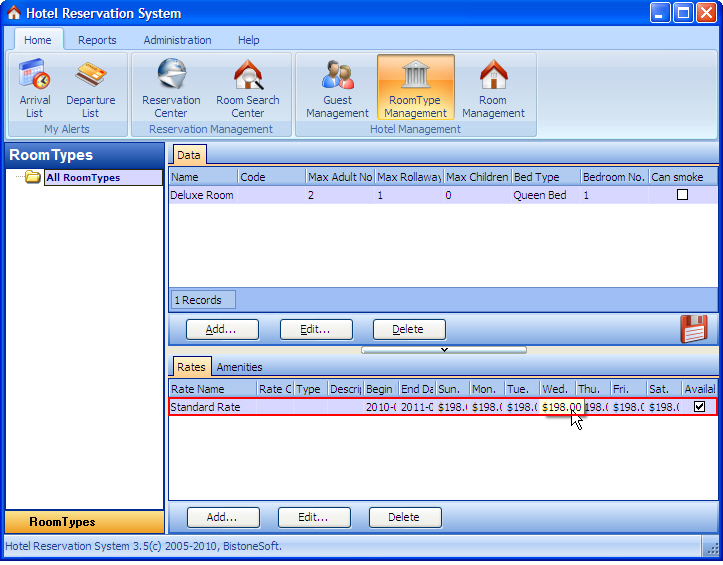Select the Deluxe Room row
Image resolution: width=723 pixels, height=565 pixels.
(201, 195)
